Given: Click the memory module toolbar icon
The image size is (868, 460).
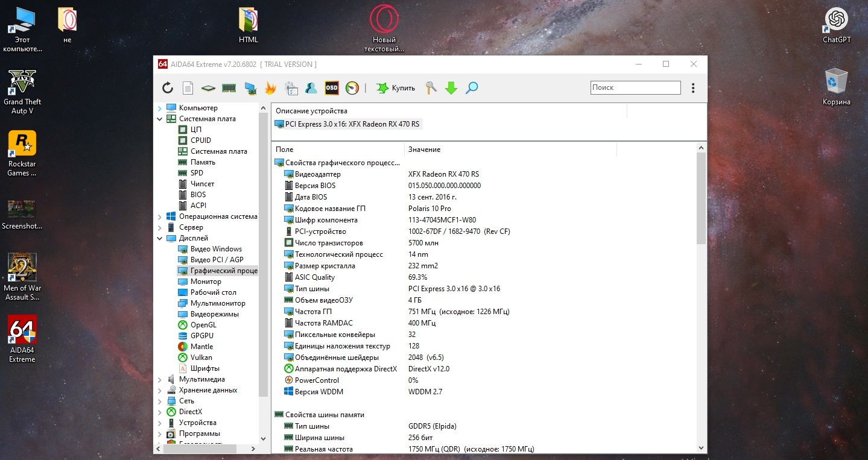Looking at the screenshot, I should pyautogui.click(x=229, y=88).
